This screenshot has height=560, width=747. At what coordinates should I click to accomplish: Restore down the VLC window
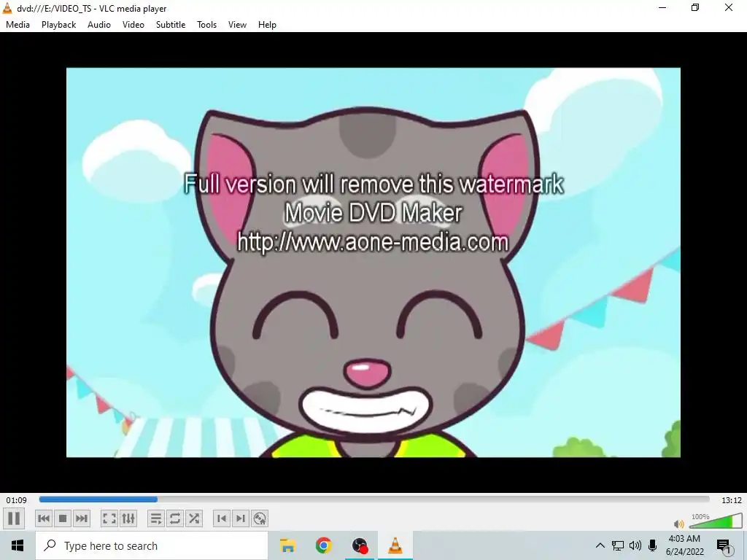(x=695, y=7)
